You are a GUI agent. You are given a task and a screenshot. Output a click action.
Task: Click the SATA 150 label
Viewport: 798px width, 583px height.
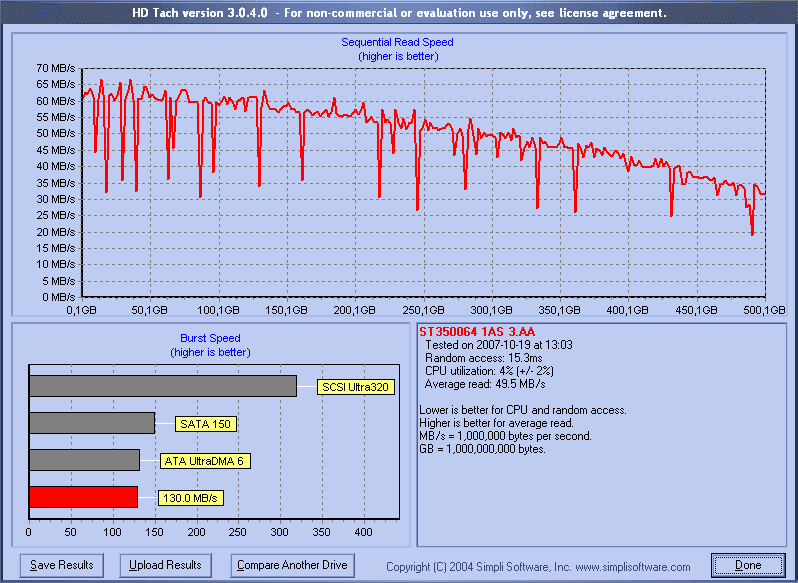pyautogui.click(x=206, y=424)
